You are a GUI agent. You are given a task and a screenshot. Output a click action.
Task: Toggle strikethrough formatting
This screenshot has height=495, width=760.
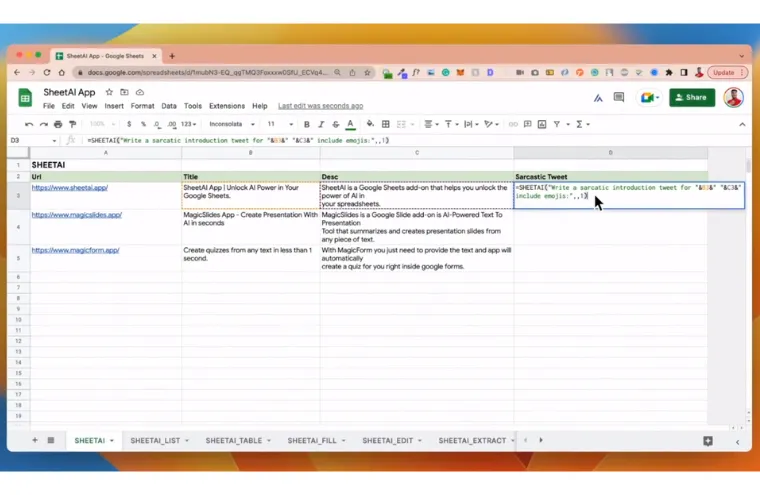tap(335, 125)
